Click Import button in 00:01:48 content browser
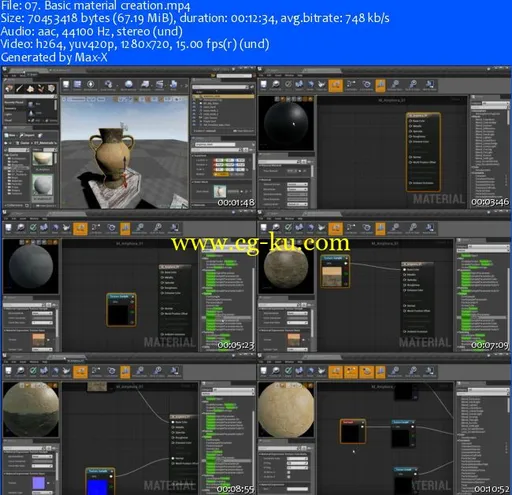The height and width of the screenshot is (495, 512). 26,135
